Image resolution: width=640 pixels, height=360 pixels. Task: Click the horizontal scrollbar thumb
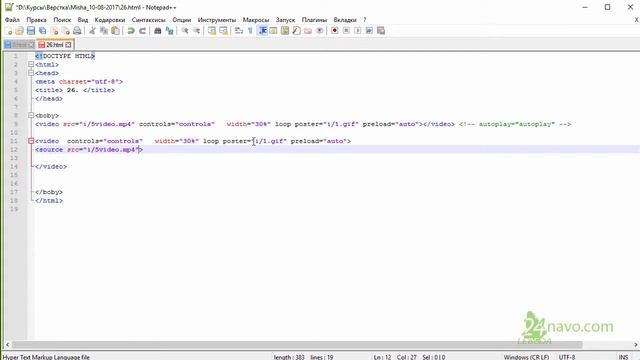click(297, 344)
